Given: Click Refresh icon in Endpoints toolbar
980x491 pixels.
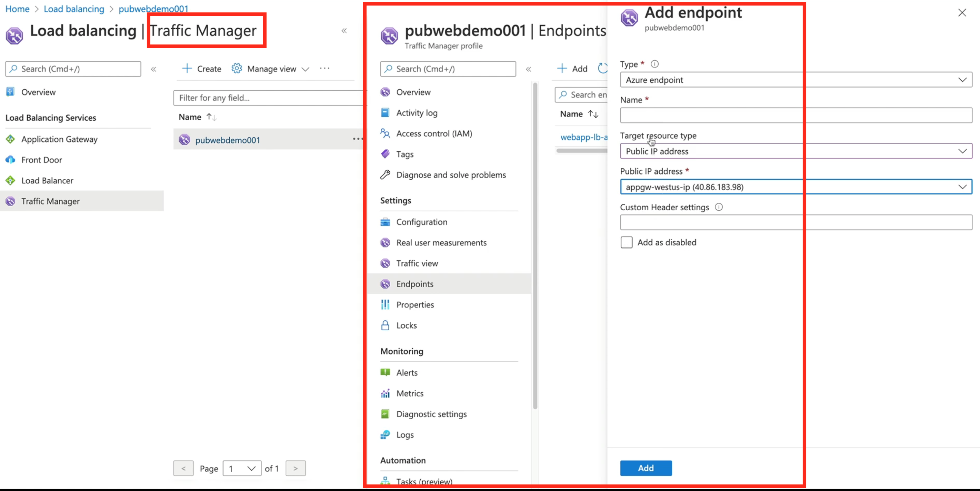Looking at the screenshot, I should click(x=603, y=69).
